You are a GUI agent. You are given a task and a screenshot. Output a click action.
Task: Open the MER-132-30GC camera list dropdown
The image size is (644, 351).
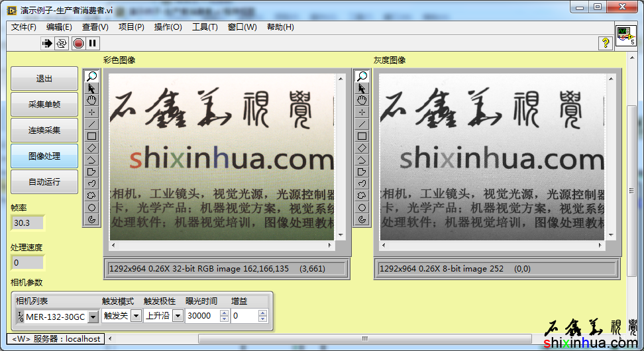(x=93, y=317)
